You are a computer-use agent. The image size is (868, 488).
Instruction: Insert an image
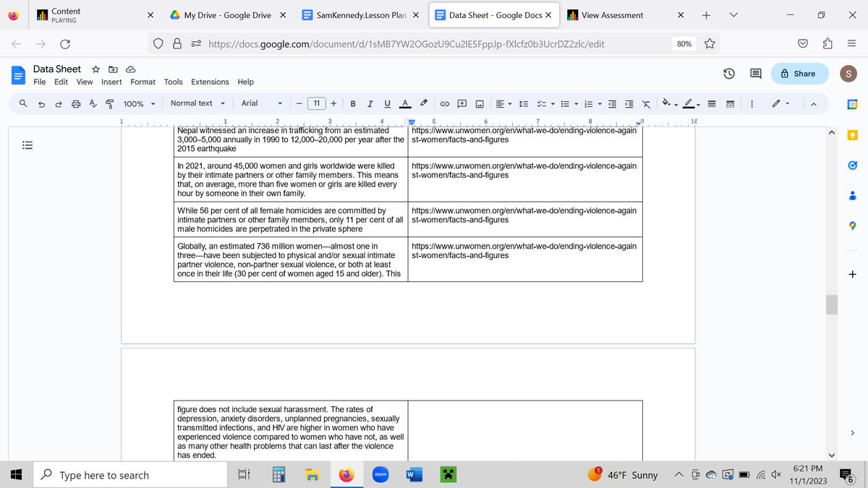479,103
